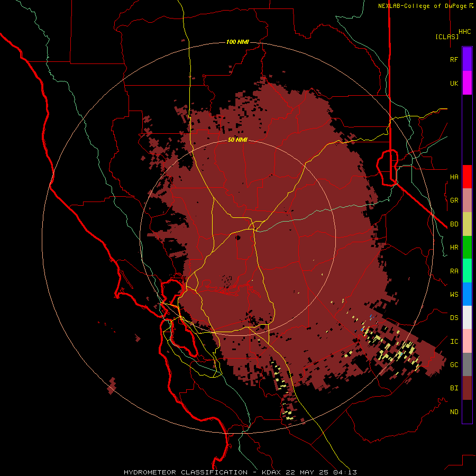476x476 pixels.
Task: Click the WS blue legend swatch
Action: [467, 294]
